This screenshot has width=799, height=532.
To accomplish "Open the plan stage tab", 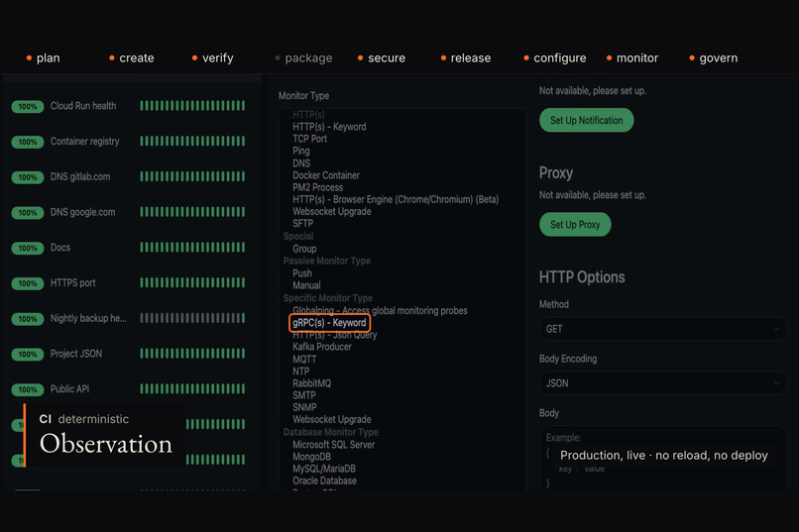I will click(x=43, y=58).
